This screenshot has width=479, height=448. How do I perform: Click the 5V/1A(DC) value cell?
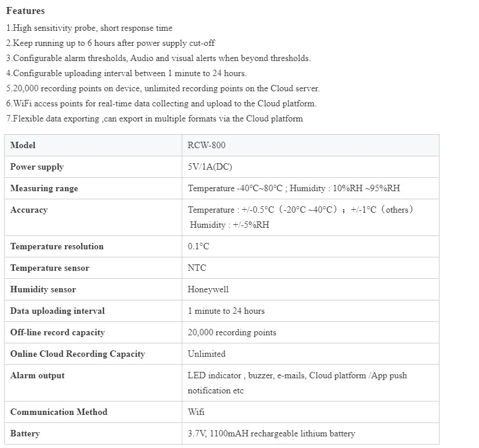point(210,167)
